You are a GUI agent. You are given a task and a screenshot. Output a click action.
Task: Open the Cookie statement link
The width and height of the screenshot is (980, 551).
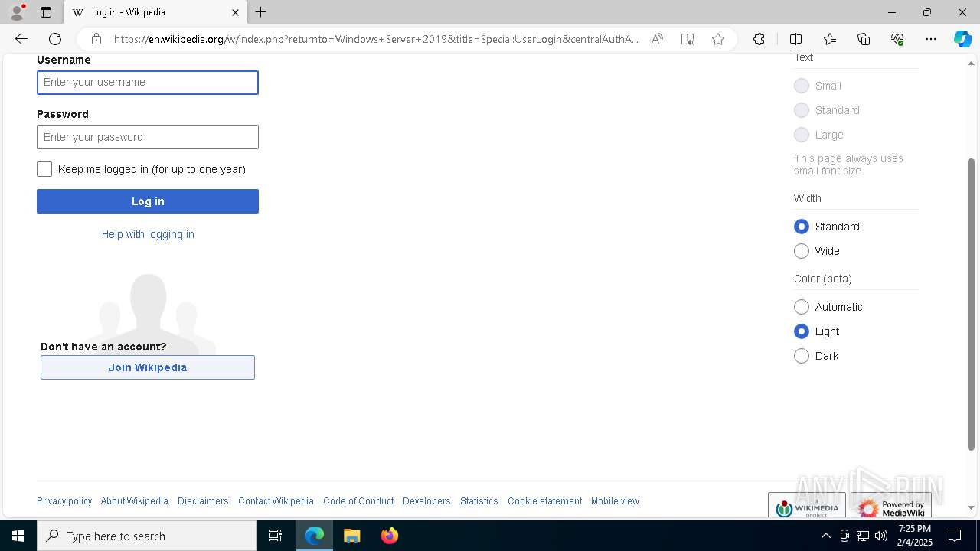(544, 501)
